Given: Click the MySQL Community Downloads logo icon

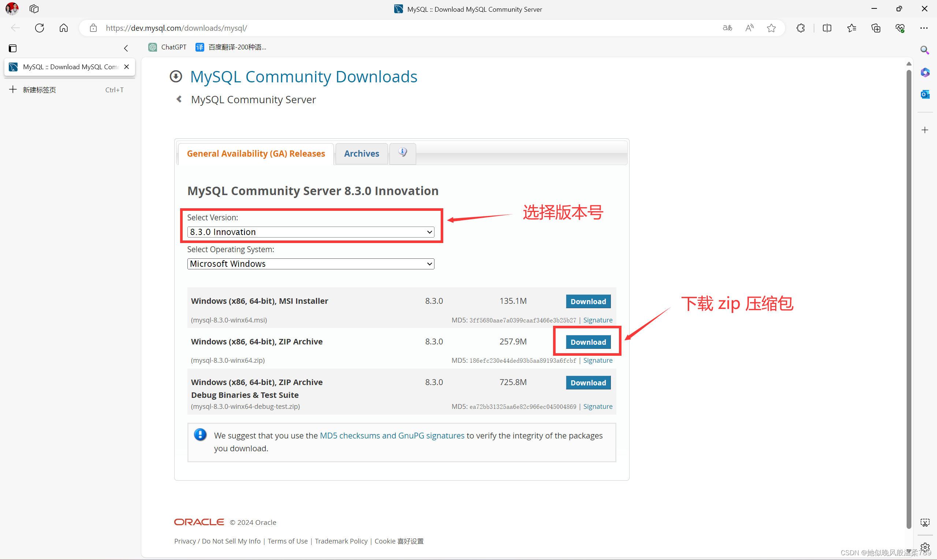Looking at the screenshot, I should coord(176,76).
